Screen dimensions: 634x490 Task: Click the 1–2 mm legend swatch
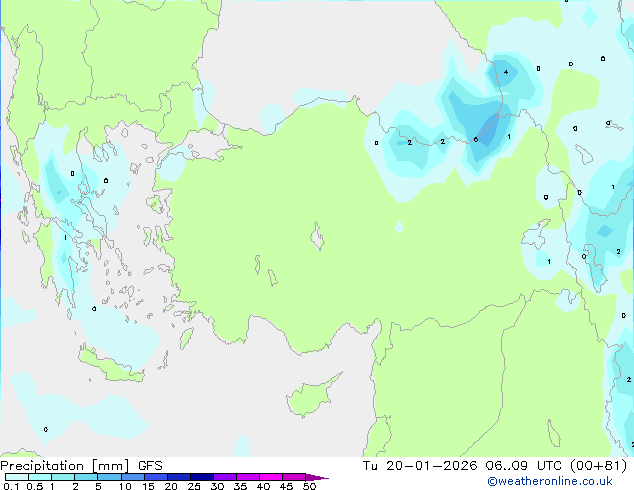click(x=63, y=477)
